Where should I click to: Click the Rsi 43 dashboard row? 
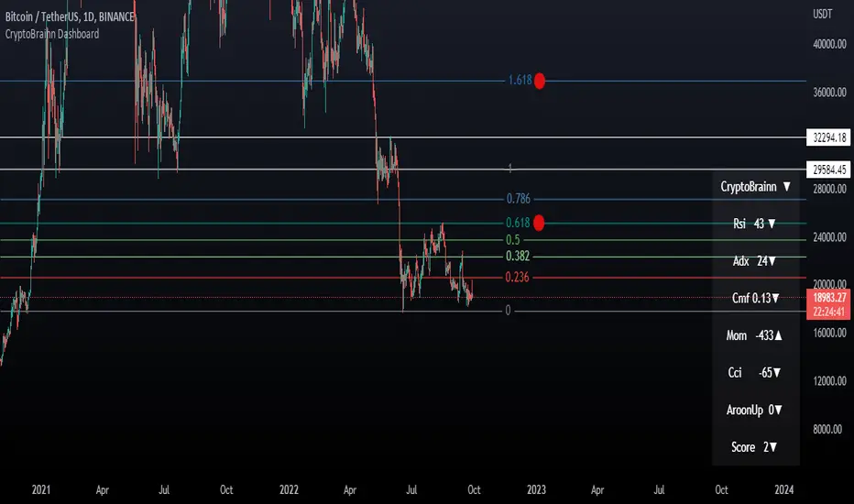(754, 224)
